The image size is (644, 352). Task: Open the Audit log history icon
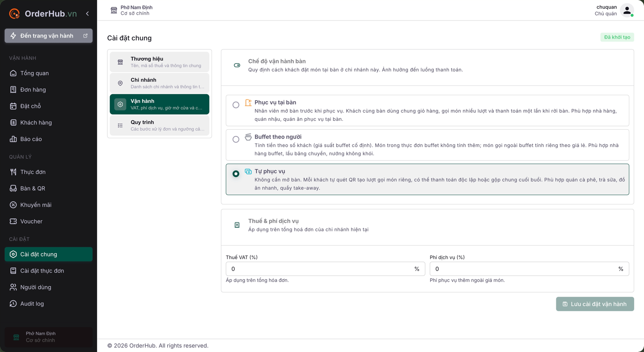(x=13, y=304)
